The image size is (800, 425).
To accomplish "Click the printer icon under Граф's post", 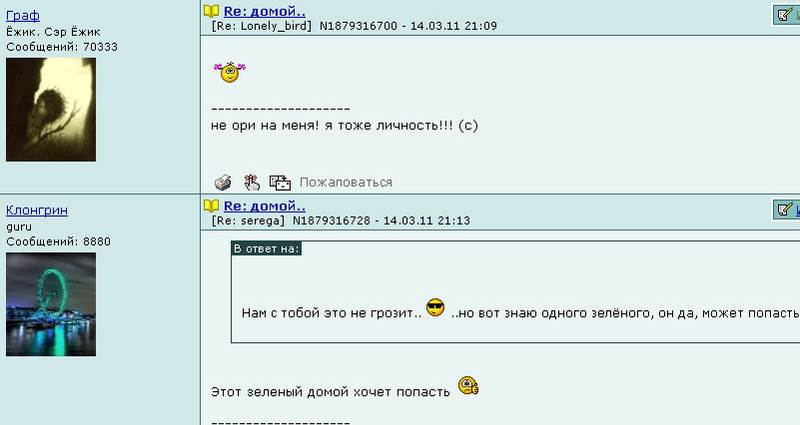I will tap(222, 182).
